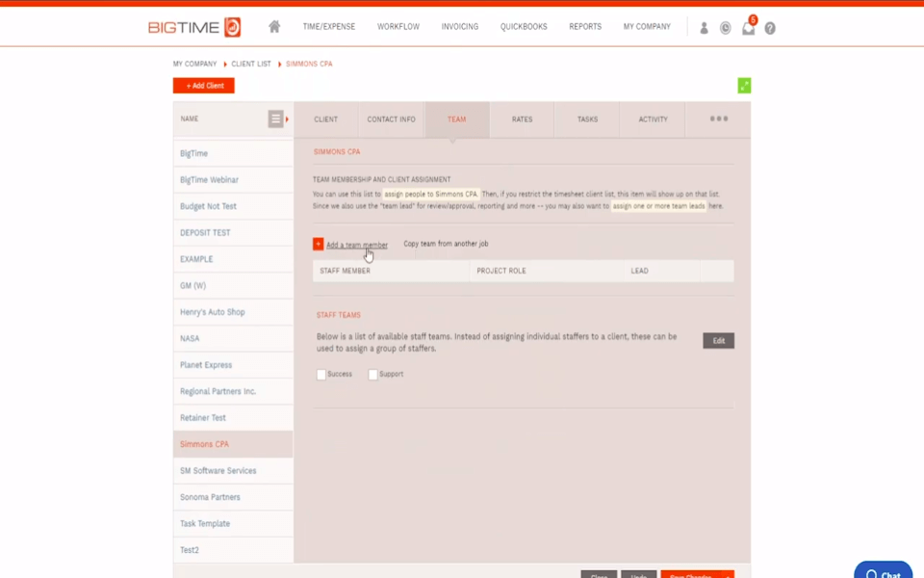
Task: Switch to the Client tab
Action: [326, 119]
